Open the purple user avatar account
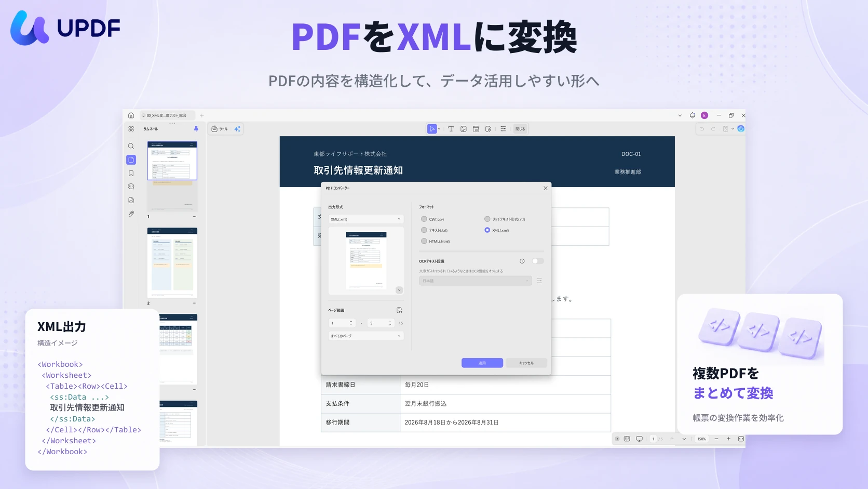 point(704,115)
